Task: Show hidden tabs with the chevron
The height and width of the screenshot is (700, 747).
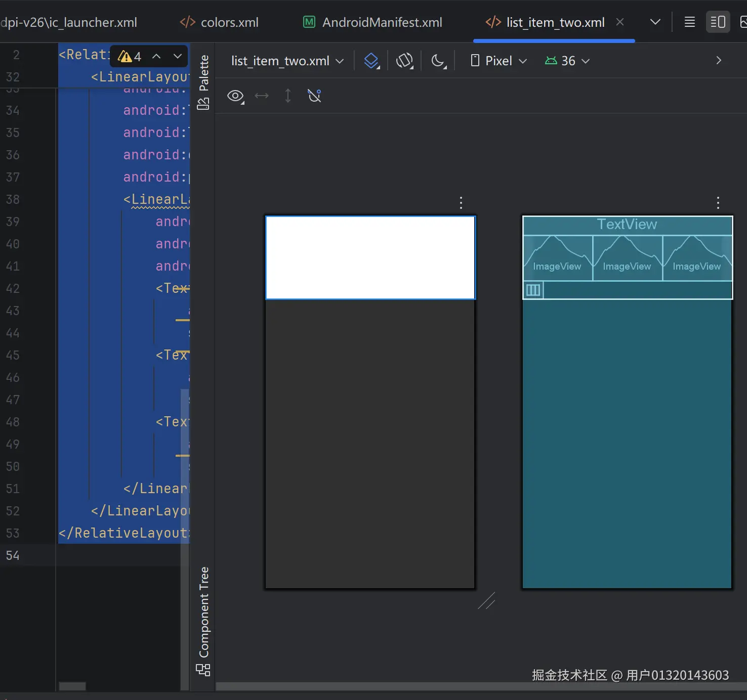Action: point(655,22)
